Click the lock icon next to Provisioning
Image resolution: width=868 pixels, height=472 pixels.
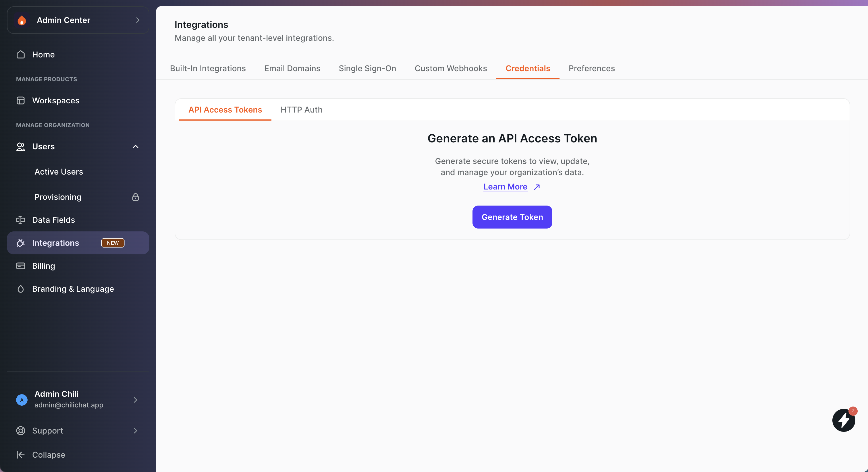click(x=136, y=197)
